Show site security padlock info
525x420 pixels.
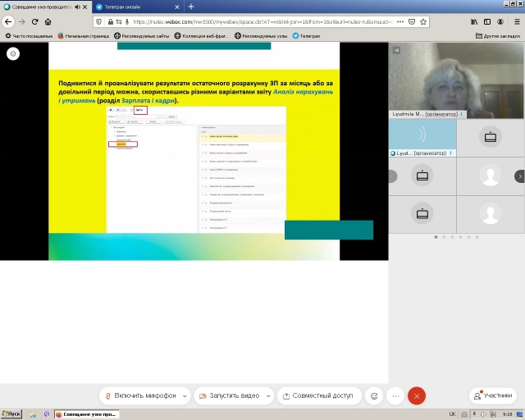[111, 22]
